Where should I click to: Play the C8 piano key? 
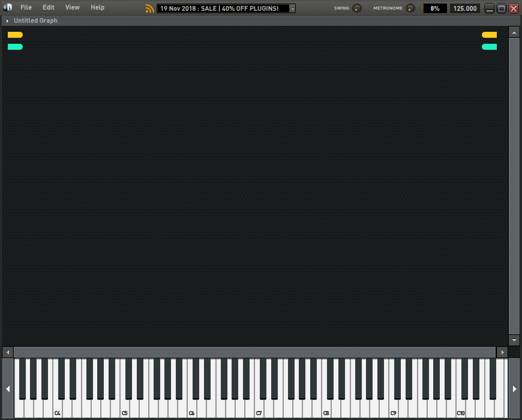[x=326, y=410]
